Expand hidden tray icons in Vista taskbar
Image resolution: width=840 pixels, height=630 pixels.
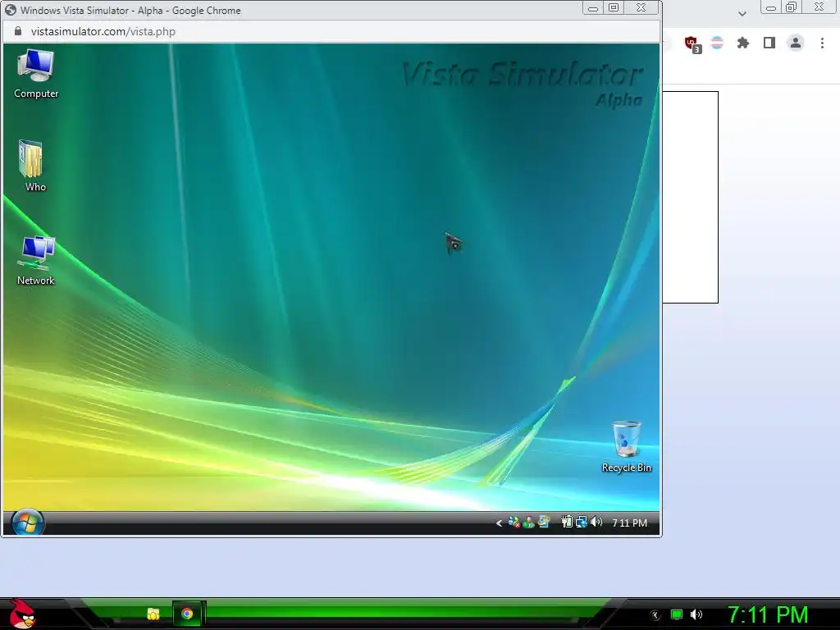click(x=499, y=523)
